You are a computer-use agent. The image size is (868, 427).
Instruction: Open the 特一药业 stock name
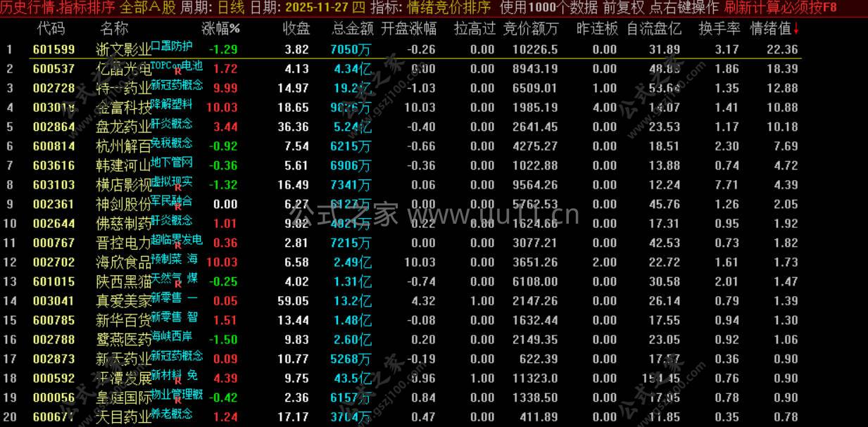coord(123,89)
